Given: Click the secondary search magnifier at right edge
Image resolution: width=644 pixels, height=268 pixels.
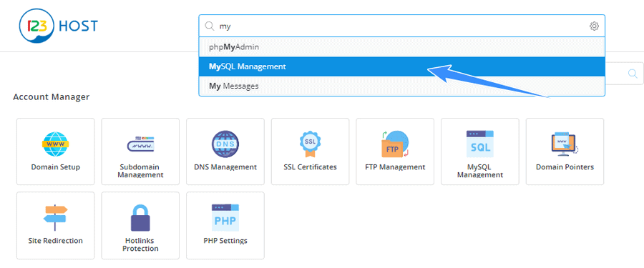Looking at the screenshot, I should pyautogui.click(x=633, y=74).
